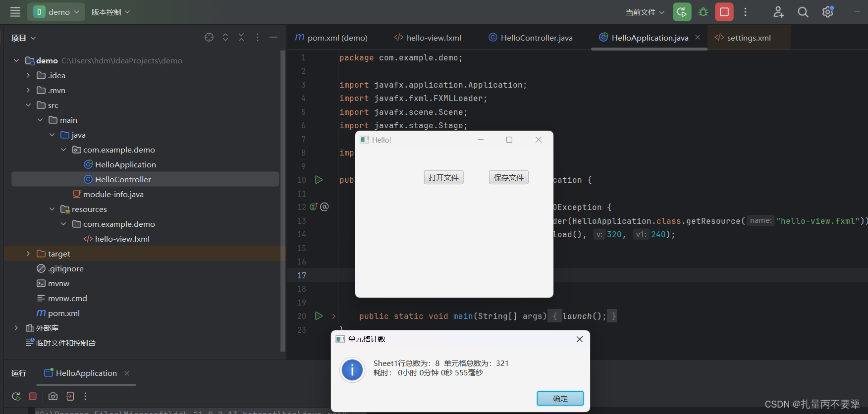Click the @ annotation gutter icon on line 12
Screen dimensions: 868x414
(x=325, y=207)
